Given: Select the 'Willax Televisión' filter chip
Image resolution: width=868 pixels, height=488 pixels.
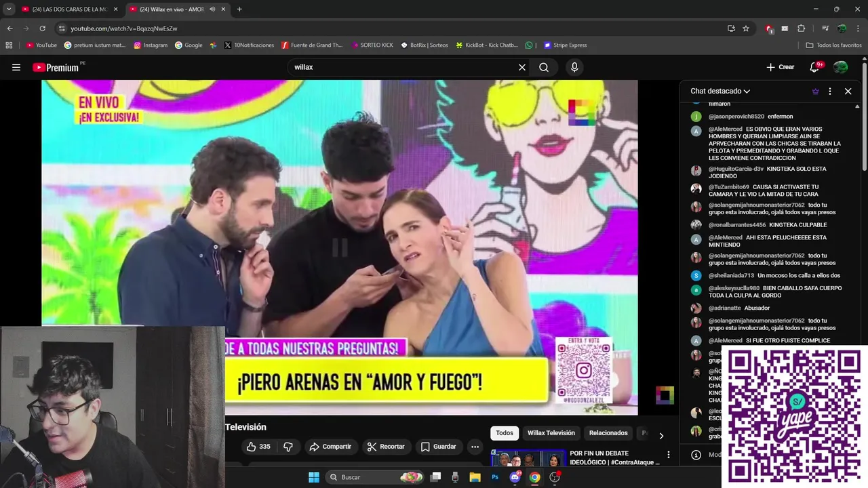Looking at the screenshot, I should pyautogui.click(x=551, y=433).
